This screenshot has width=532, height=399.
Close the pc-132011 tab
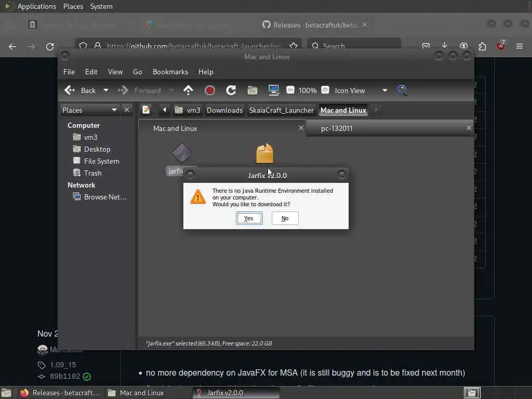tap(469, 128)
